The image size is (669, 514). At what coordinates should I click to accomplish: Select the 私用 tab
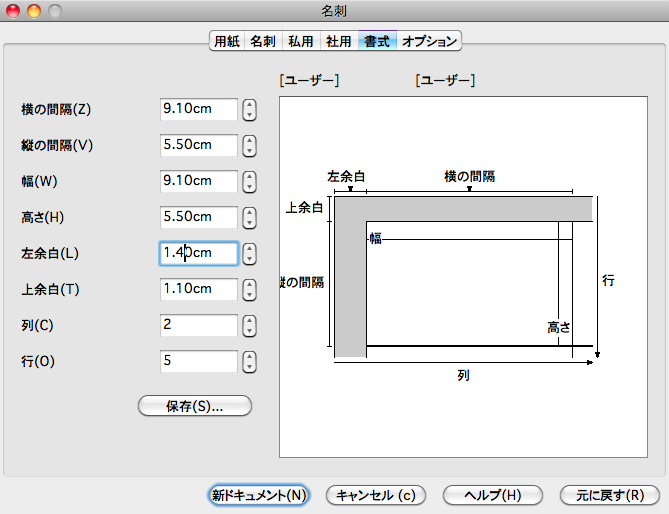[x=301, y=42]
